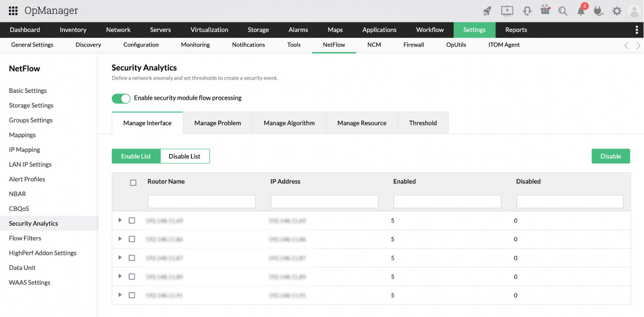
Task: Check the select-all checkbox beside Router Name
Action: click(133, 183)
